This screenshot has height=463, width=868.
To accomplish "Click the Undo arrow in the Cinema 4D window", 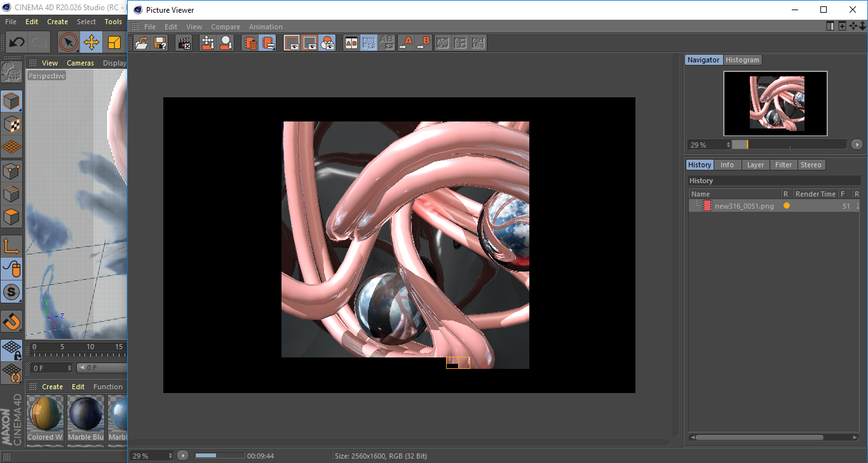I will point(17,43).
